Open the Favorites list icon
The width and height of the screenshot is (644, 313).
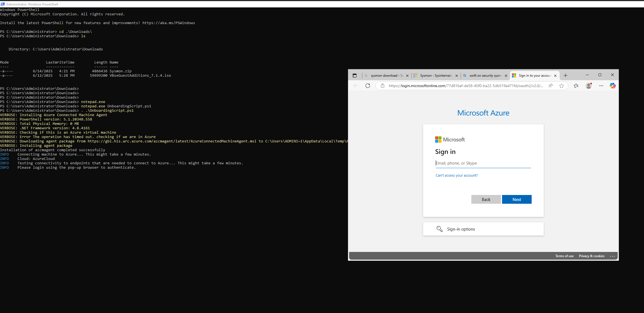tap(576, 86)
